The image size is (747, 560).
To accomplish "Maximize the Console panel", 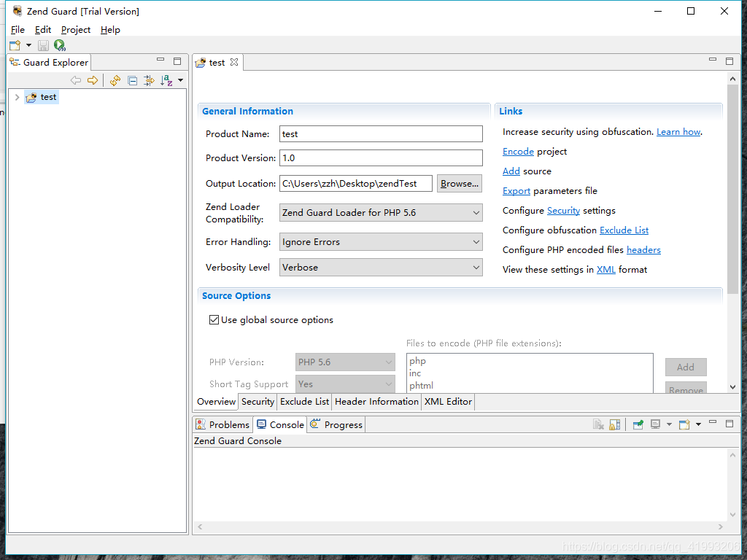I will click(x=729, y=424).
